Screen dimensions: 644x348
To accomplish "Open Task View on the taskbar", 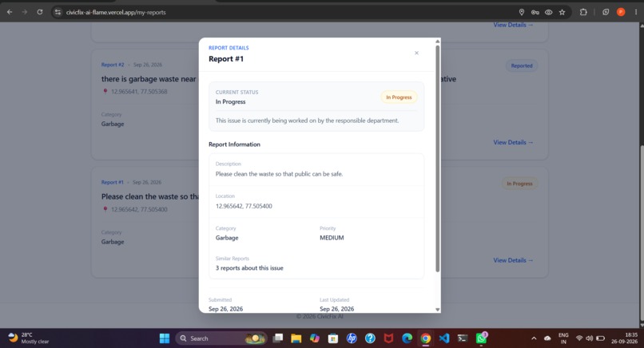I will (278, 338).
